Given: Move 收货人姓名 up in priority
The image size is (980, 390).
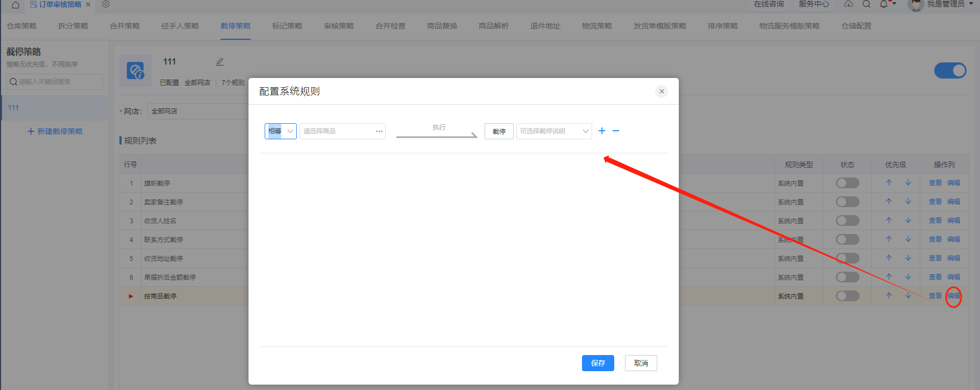Looking at the screenshot, I should coord(889,221).
